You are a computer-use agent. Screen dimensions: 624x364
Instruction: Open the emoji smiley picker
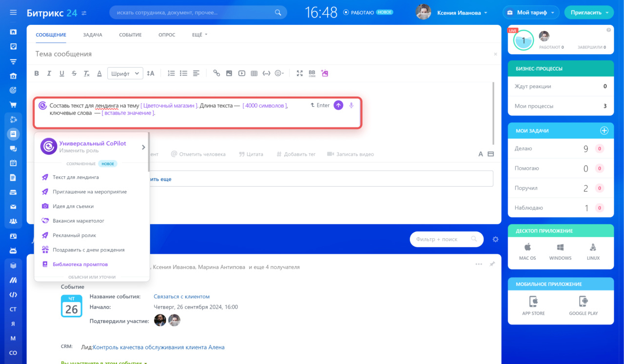pos(279,74)
